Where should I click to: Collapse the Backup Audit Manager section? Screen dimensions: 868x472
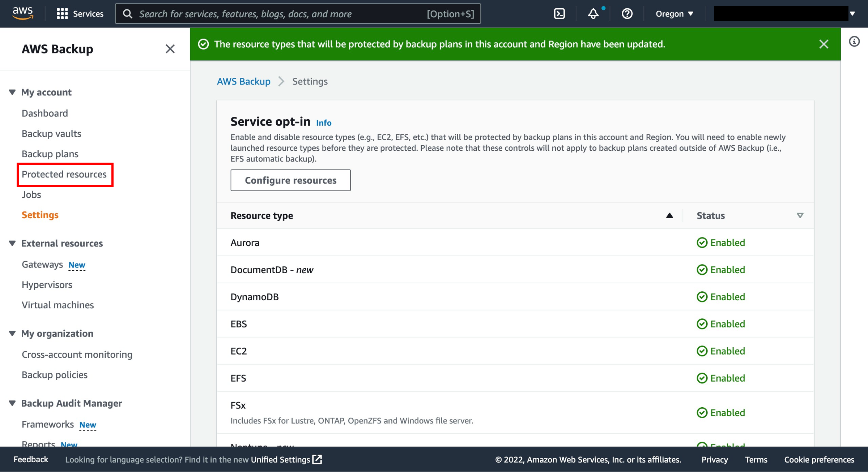point(12,403)
